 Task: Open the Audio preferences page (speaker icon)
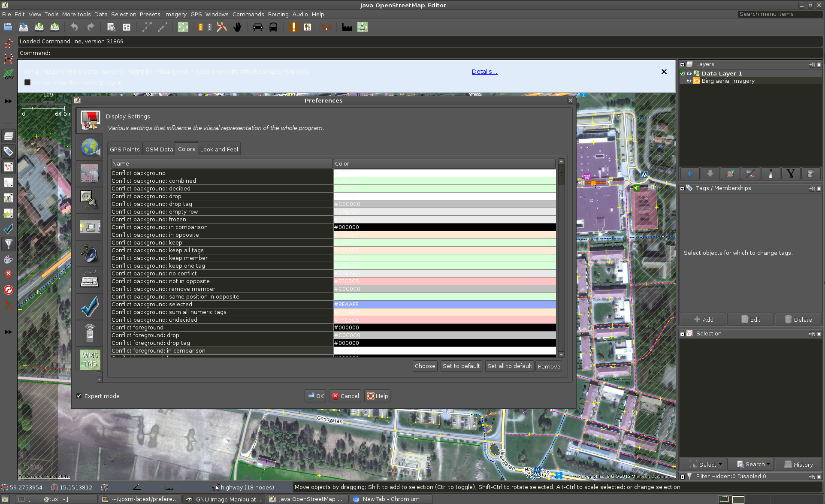pyautogui.click(x=89, y=253)
